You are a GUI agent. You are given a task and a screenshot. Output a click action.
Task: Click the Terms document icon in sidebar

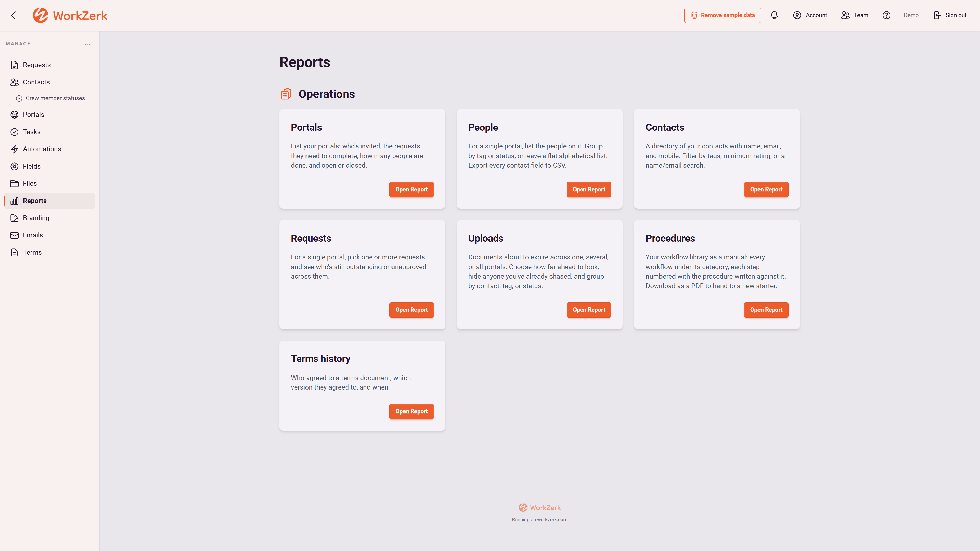tap(15, 253)
